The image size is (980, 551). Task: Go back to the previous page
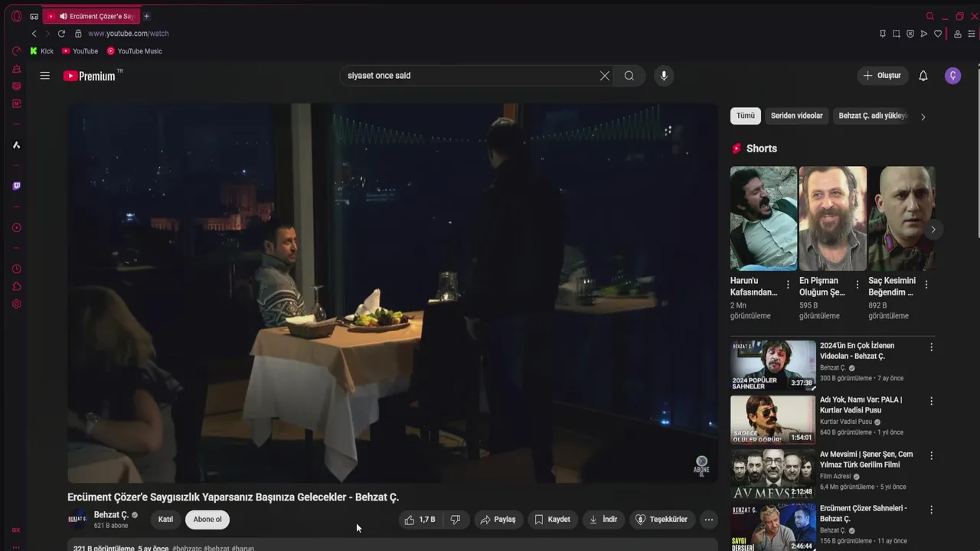click(34, 34)
